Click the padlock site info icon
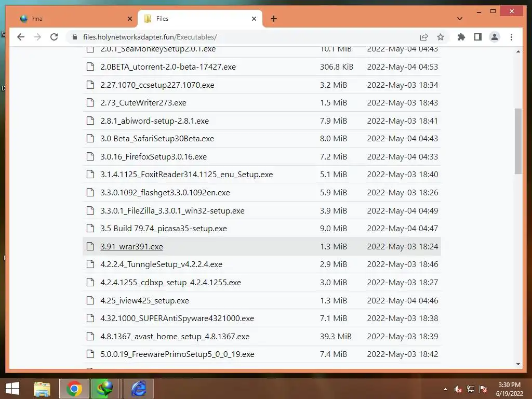Image resolution: width=532 pixels, height=399 pixels. 75,37
